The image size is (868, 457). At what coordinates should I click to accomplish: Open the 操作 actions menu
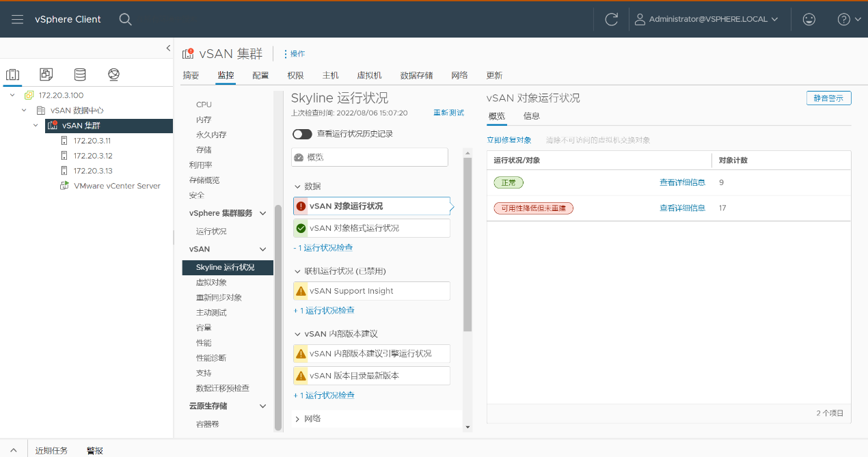[x=294, y=54]
